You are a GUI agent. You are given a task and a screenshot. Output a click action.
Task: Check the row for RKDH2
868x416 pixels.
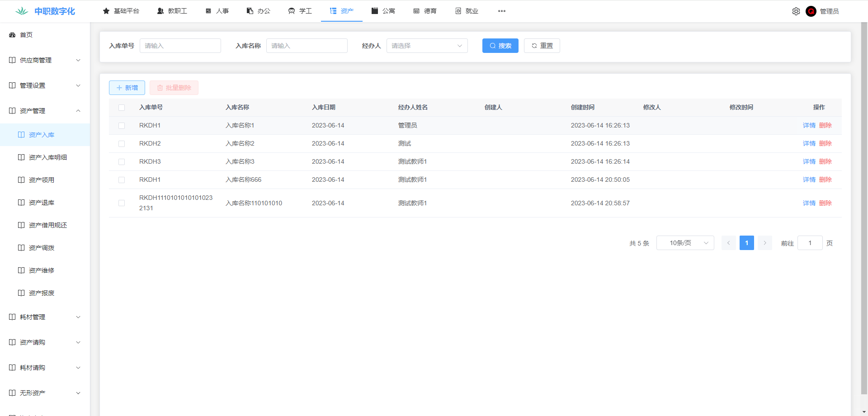point(122,144)
